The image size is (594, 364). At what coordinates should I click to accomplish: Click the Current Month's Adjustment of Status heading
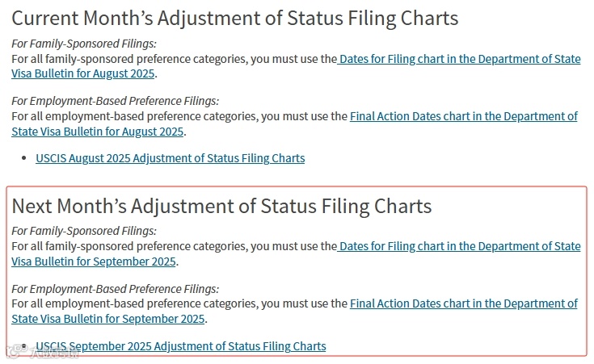click(x=235, y=19)
